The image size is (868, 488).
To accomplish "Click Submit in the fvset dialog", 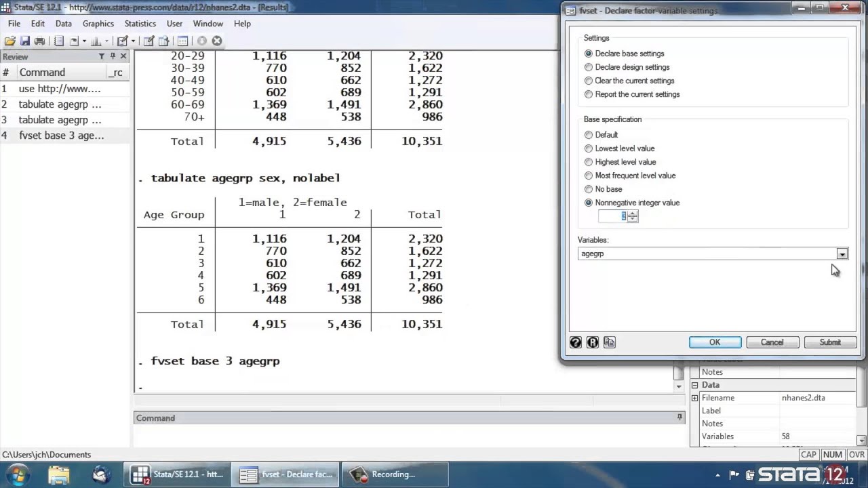I will pos(830,342).
